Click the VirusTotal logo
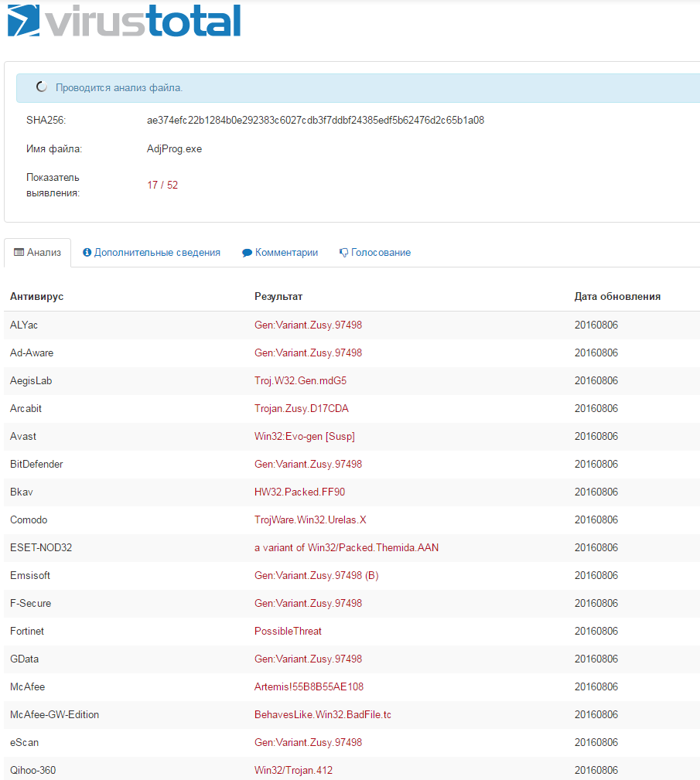The image size is (700, 780). tap(124, 20)
